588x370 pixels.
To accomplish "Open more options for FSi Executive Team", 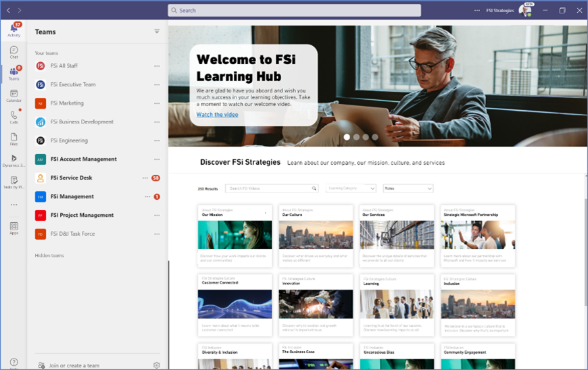I will pos(157,84).
